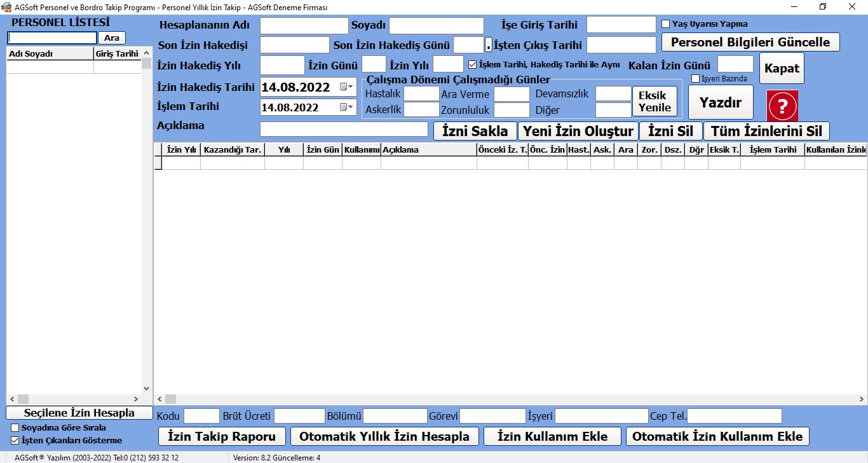The height and width of the screenshot is (463, 868).
Task: Click the AGSoft application icon in title bar
Action: click(6, 7)
